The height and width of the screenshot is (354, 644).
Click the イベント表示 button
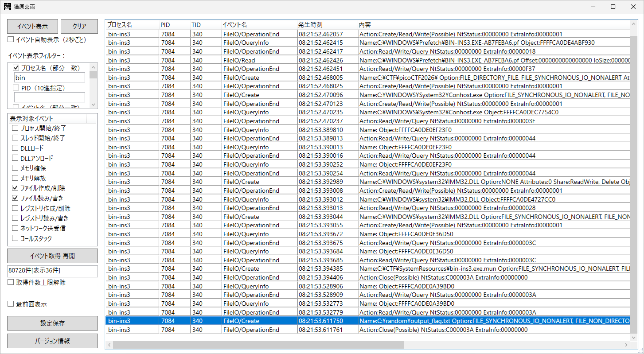[32, 26]
